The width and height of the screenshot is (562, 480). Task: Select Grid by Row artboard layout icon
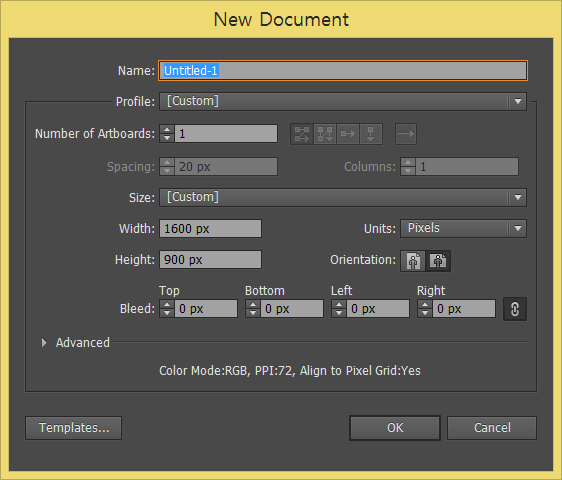302,134
